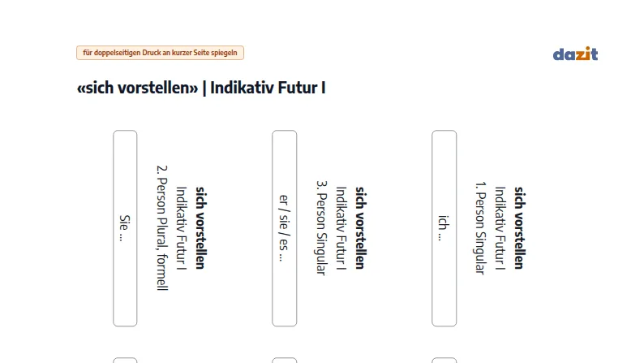Click the '2. Person Plural, formell' label
Image resolution: width=644 pixels, height=363 pixels.
(x=163, y=228)
